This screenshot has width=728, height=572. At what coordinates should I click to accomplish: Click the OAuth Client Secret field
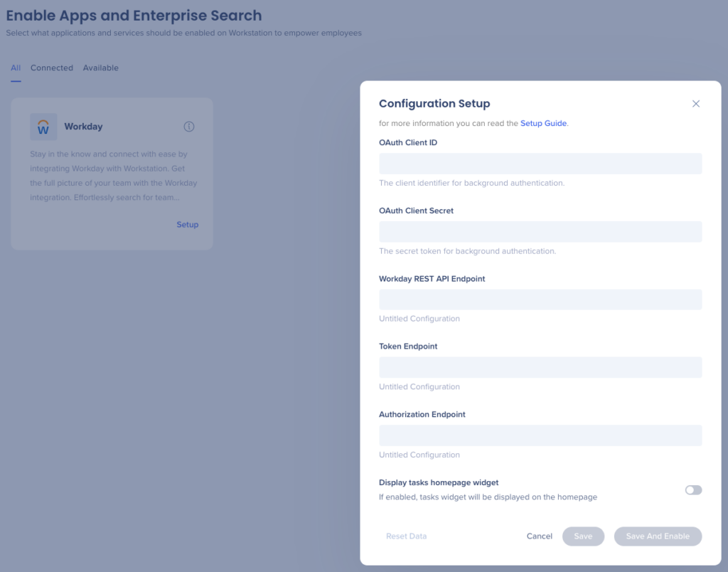click(x=540, y=231)
